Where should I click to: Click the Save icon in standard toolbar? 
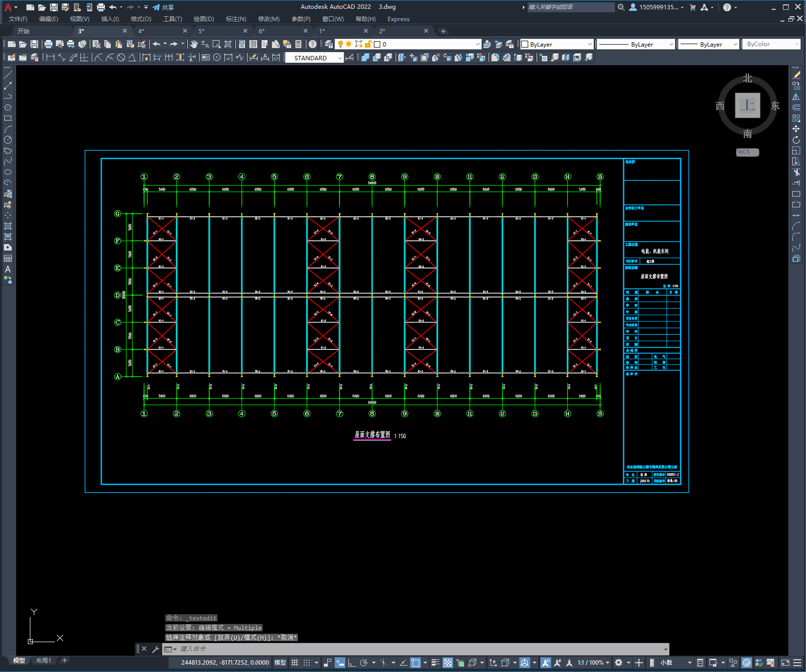pyautogui.click(x=34, y=44)
